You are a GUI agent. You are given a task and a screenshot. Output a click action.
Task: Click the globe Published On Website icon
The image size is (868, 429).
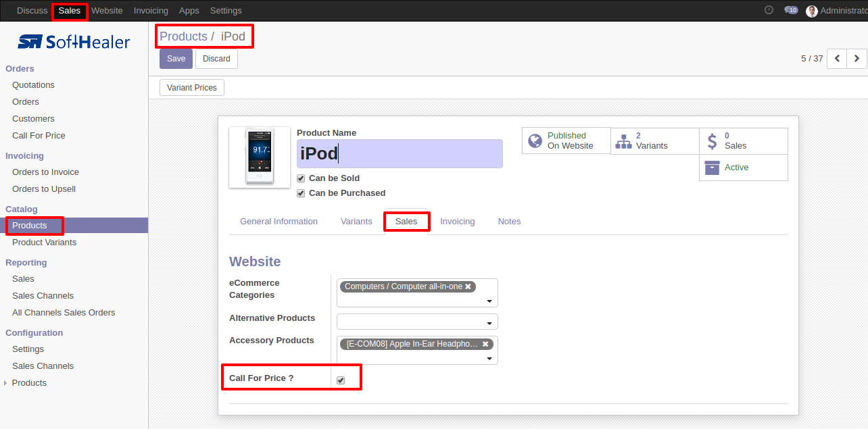(535, 141)
